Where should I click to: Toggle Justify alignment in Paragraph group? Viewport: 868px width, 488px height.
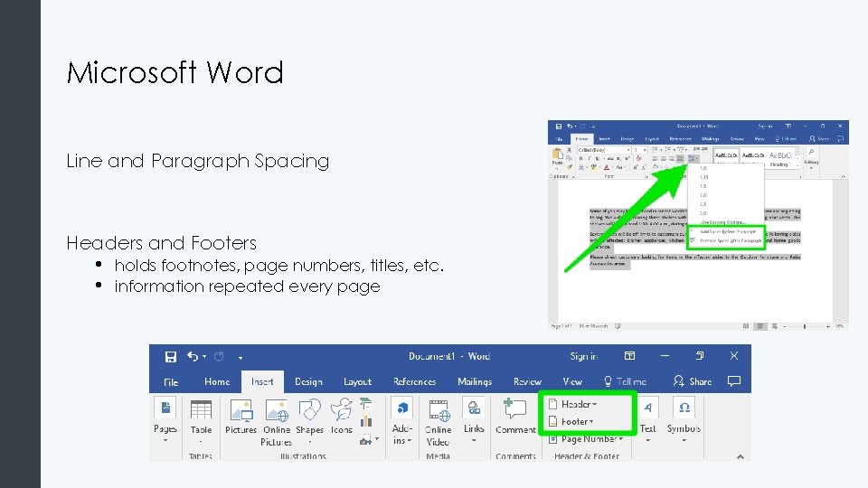coord(680,159)
